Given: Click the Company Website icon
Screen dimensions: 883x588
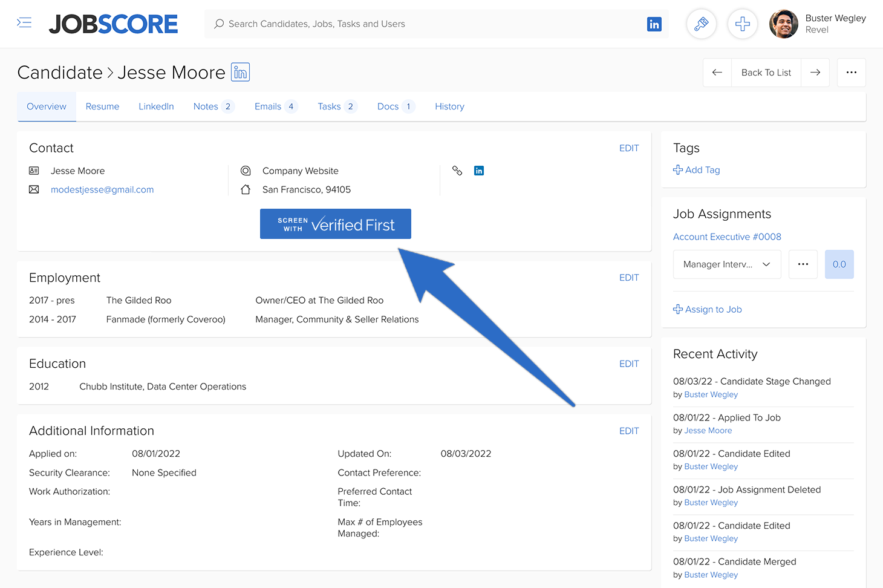Looking at the screenshot, I should pyautogui.click(x=246, y=171).
